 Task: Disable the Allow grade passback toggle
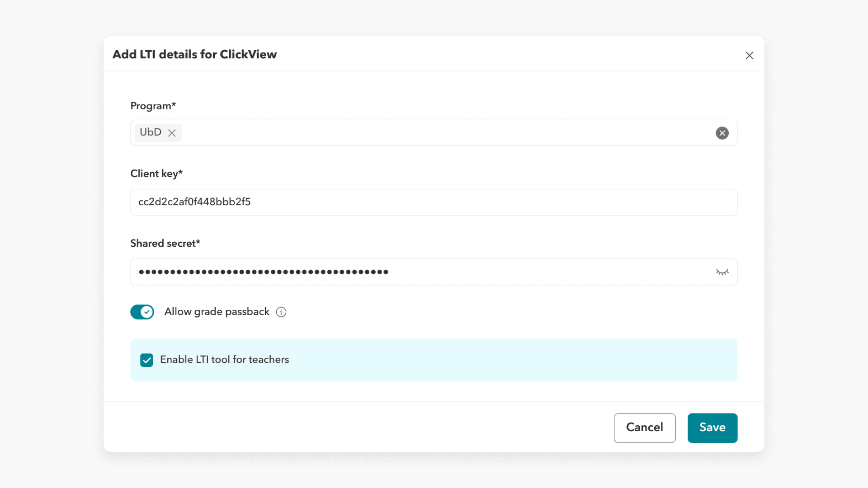pyautogui.click(x=142, y=312)
